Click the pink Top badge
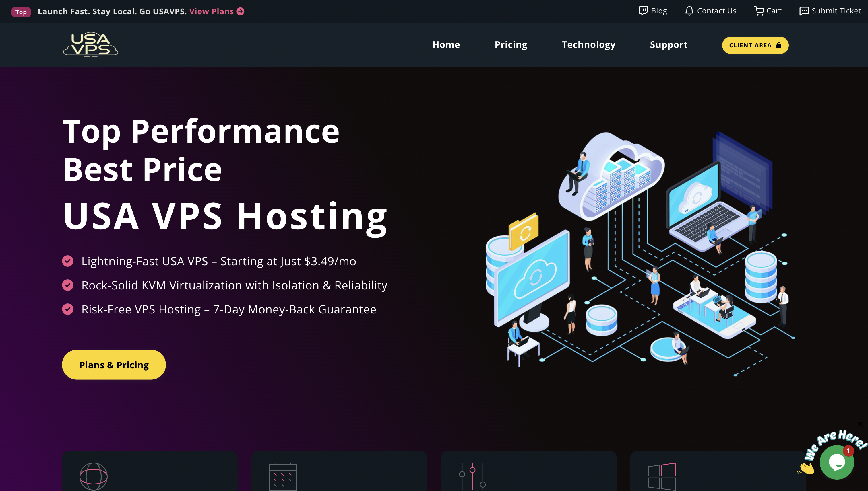868x491 pixels. pyautogui.click(x=21, y=12)
